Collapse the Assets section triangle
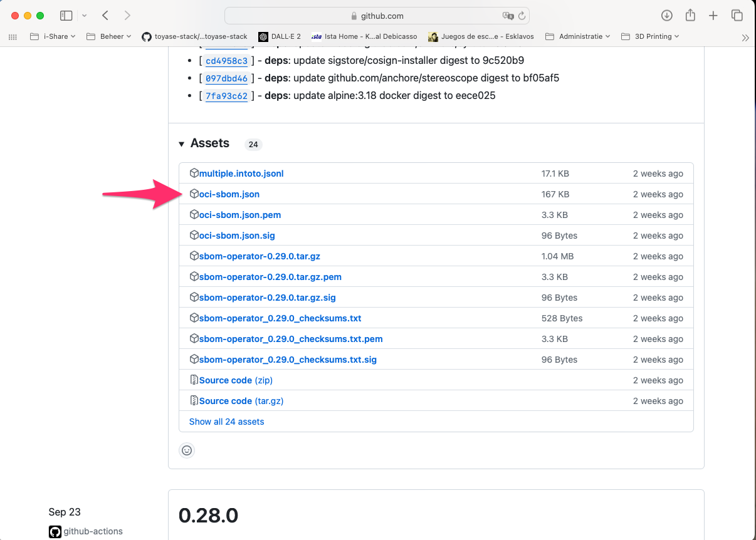Image resolution: width=756 pixels, height=540 pixels. [x=182, y=144]
